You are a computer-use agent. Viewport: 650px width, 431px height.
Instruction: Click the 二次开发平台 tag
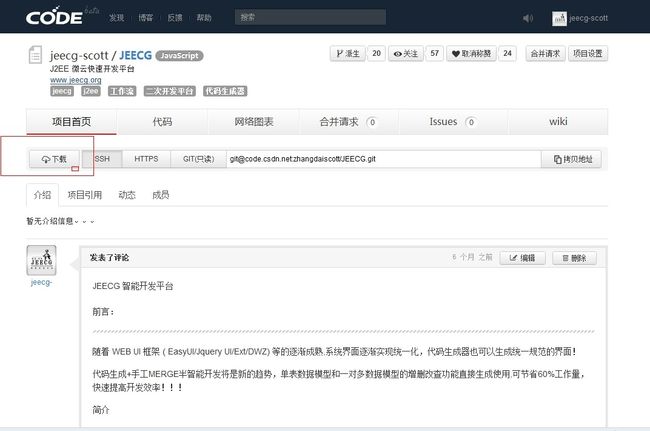(x=170, y=91)
